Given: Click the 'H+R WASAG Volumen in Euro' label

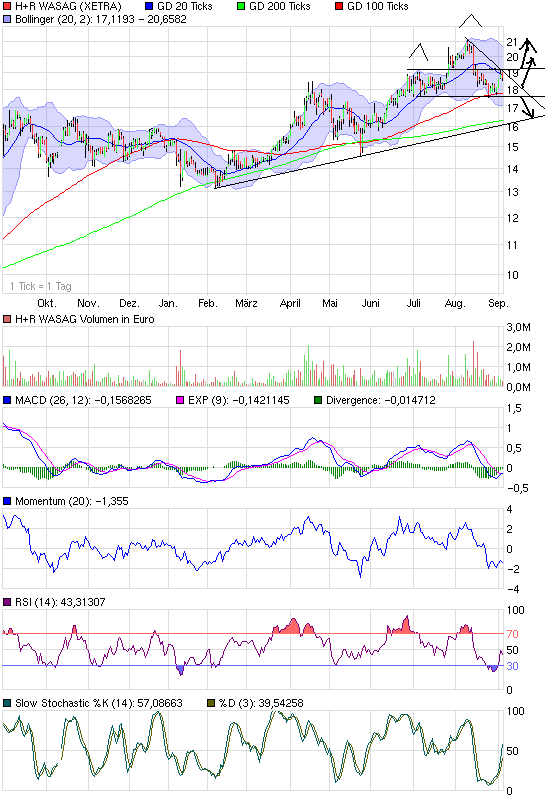Looking at the screenshot, I should [84, 320].
